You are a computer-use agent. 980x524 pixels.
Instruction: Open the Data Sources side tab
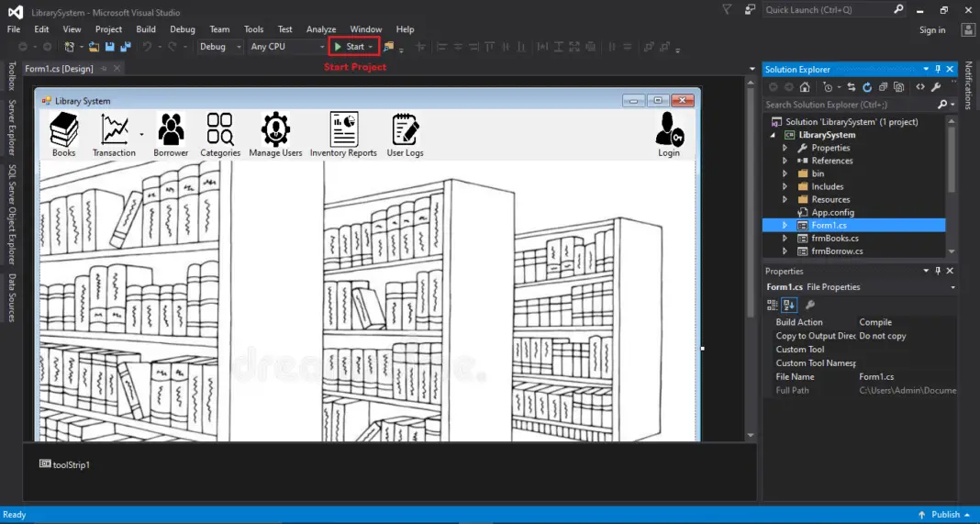(x=11, y=297)
